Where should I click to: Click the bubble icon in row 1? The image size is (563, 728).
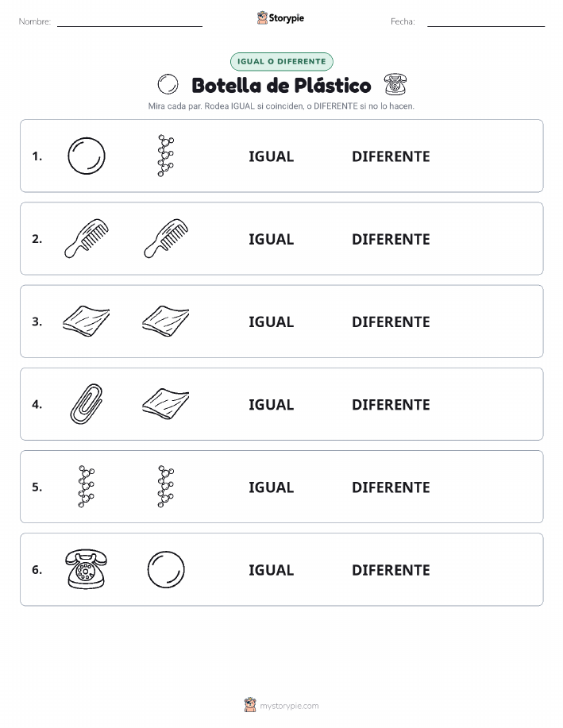(x=87, y=156)
